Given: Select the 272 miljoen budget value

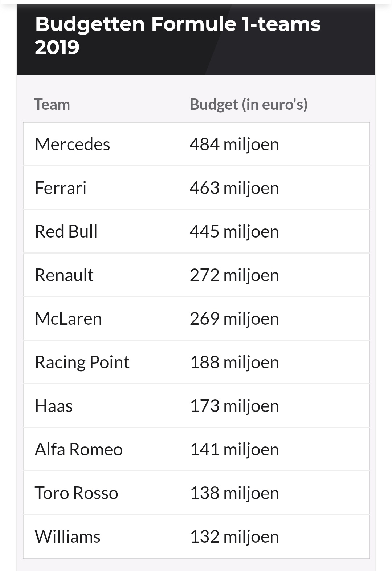Looking at the screenshot, I should pos(234,275).
